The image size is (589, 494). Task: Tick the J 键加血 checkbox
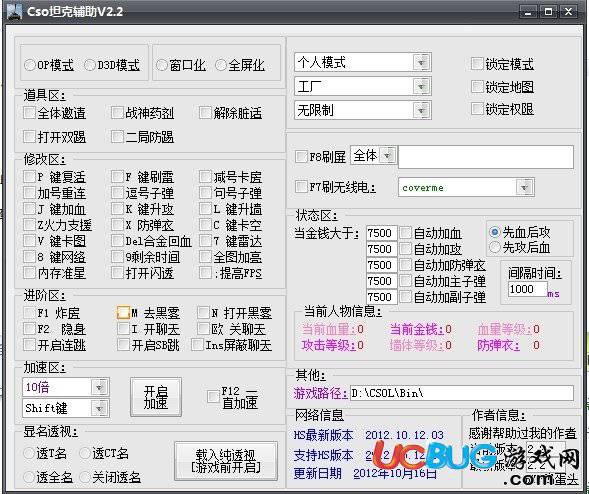coord(29,208)
